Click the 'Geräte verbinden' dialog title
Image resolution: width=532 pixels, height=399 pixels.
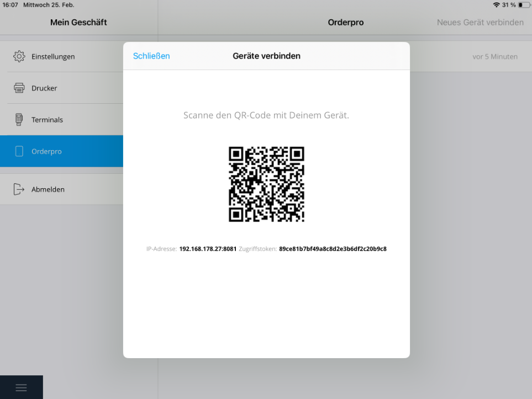point(266,56)
